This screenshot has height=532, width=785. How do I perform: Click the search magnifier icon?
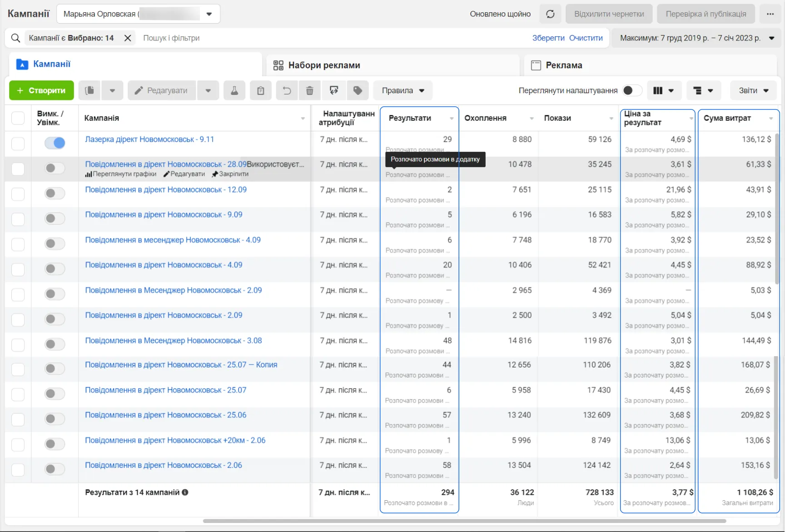(15, 38)
